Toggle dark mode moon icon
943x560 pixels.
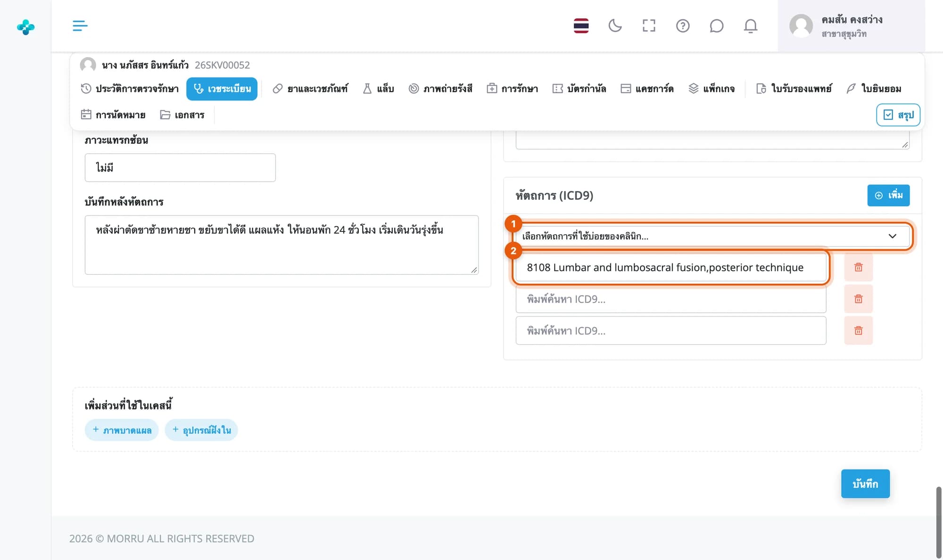(615, 26)
